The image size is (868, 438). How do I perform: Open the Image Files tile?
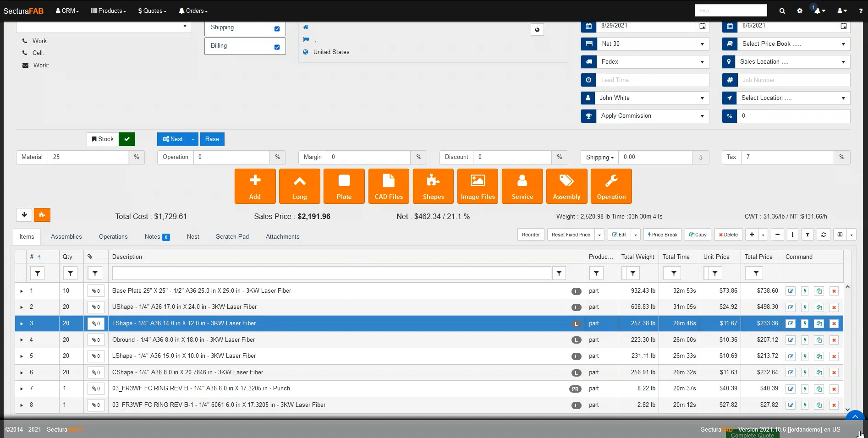[478, 186]
